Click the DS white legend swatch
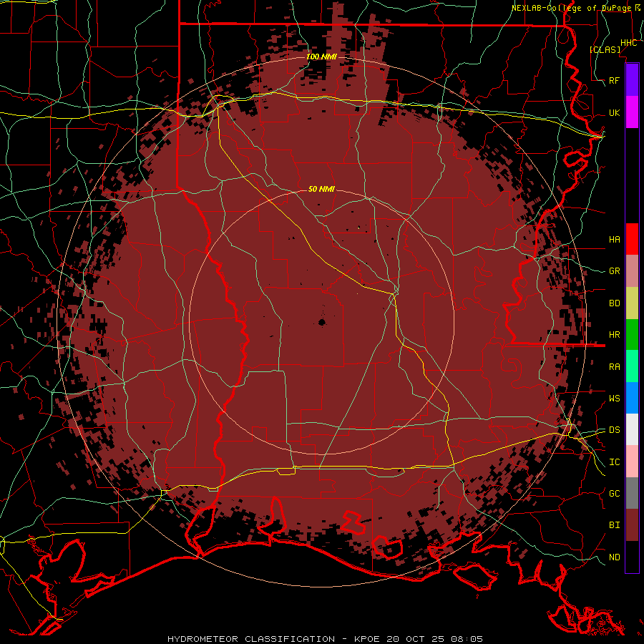The width and height of the screenshot is (644, 644). [632, 429]
